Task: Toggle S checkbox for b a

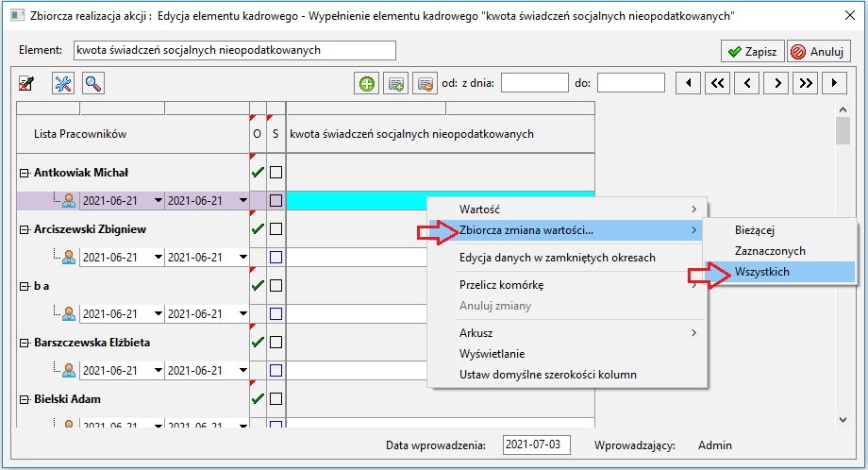Action: point(275,286)
